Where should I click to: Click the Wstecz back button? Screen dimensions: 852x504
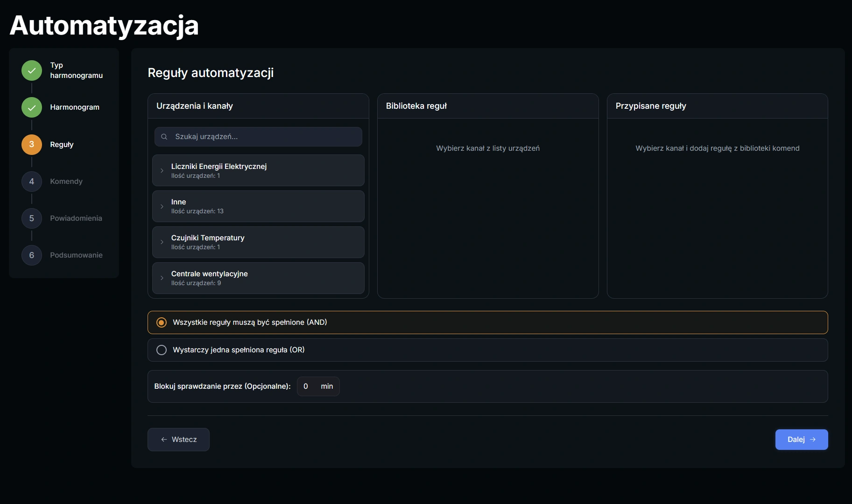pyautogui.click(x=178, y=440)
